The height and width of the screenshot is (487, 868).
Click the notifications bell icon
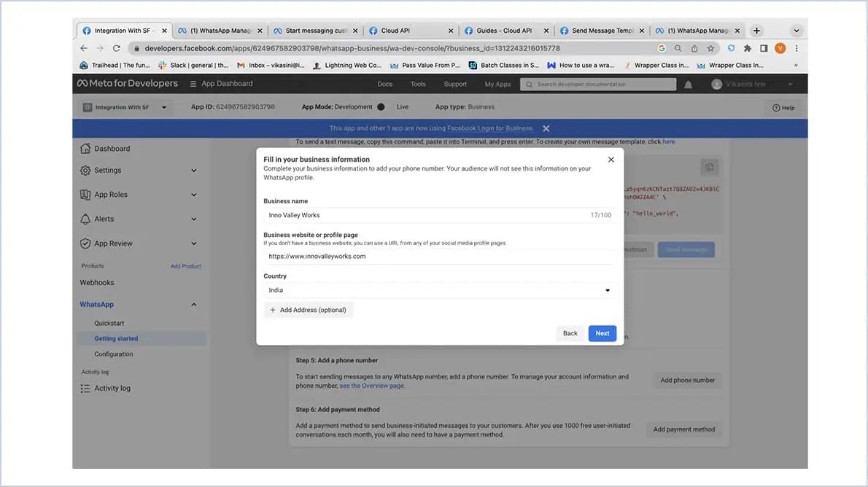[x=688, y=84]
